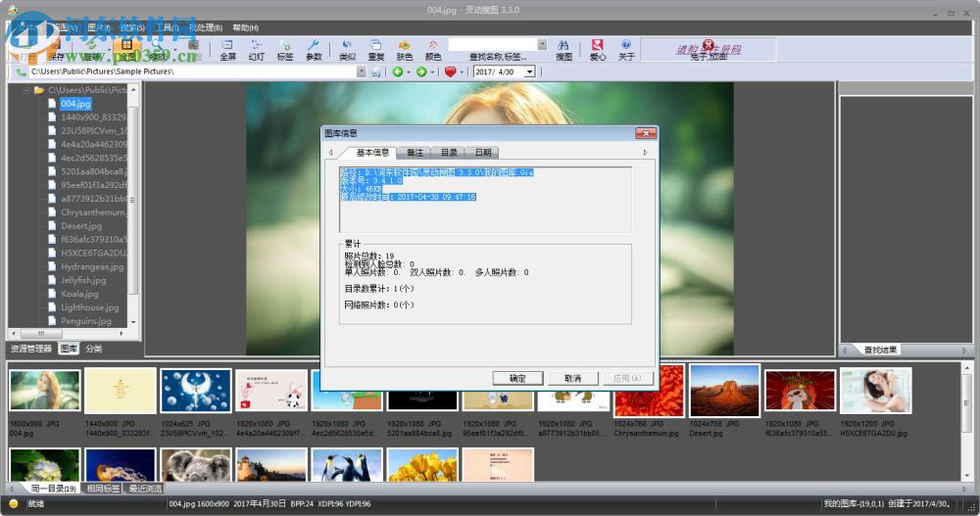This screenshot has width=980, height=516.
Task: Switch to the 资源管理器 panel tab
Action: pyautogui.click(x=31, y=349)
